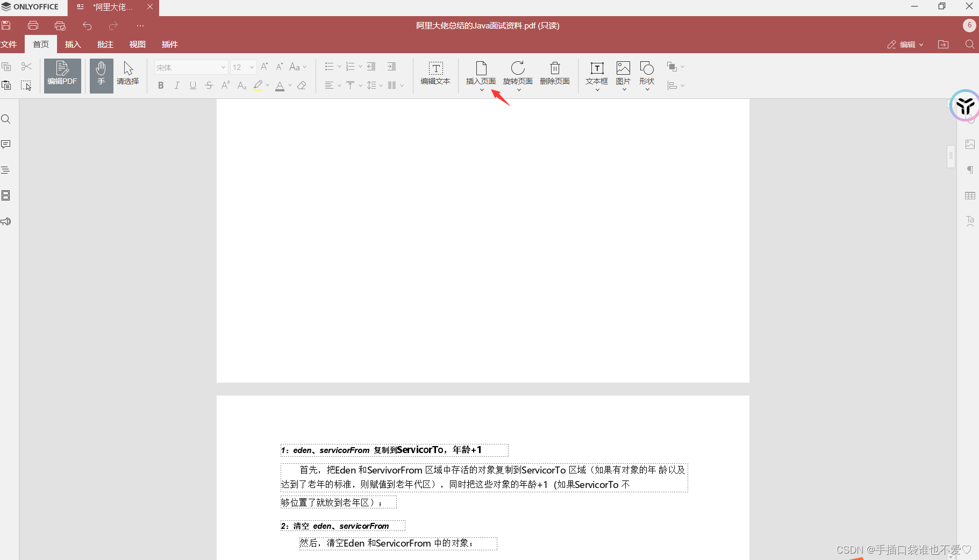Toggle Italic formatting
This screenshot has height=560, width=979.
[x=177, y=85]
